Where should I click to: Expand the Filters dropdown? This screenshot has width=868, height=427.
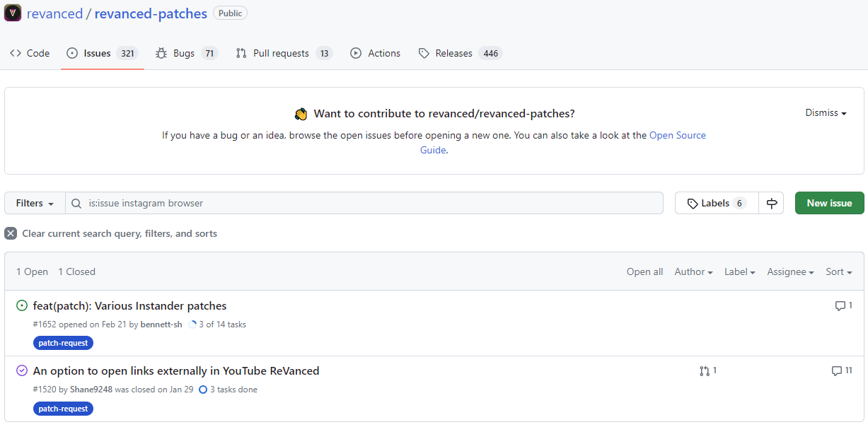coord(35,203)
